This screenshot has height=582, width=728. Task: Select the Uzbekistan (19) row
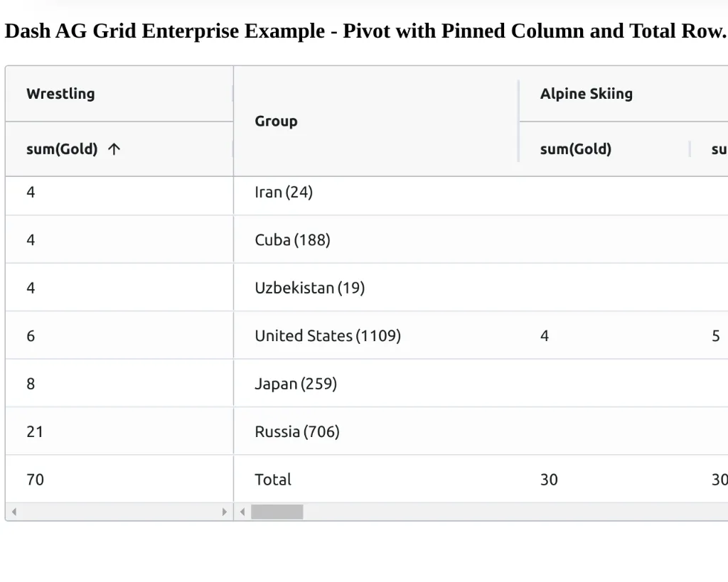(309, 288)
